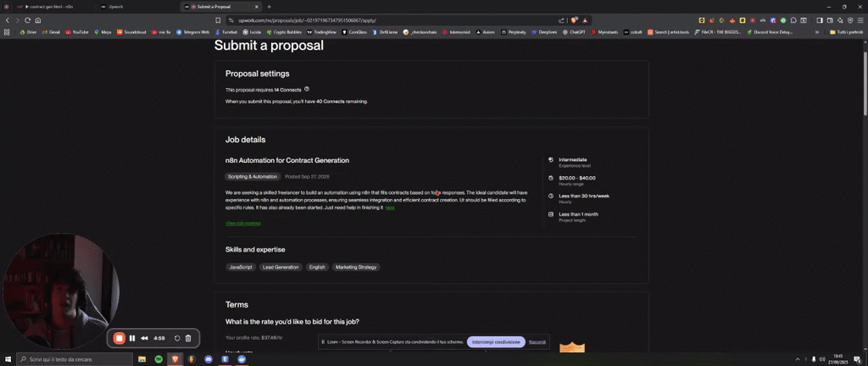Go back in browser history

pyautogui.click(x=7, y=20)
